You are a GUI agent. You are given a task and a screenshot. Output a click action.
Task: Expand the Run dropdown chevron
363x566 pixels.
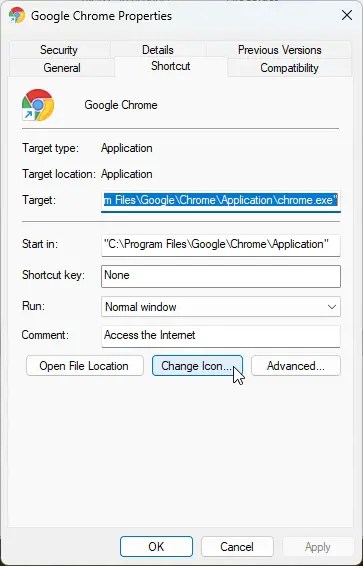(x=331, y=307)
